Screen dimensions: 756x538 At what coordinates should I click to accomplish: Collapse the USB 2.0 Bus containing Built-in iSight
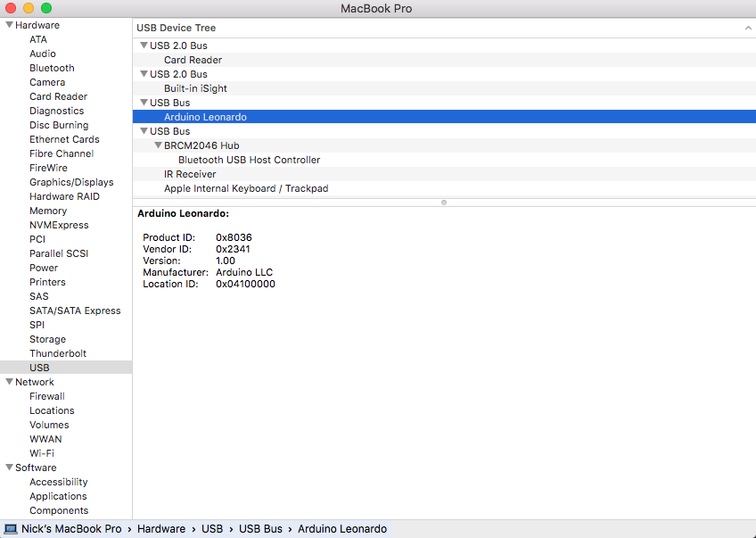[144, 74]
